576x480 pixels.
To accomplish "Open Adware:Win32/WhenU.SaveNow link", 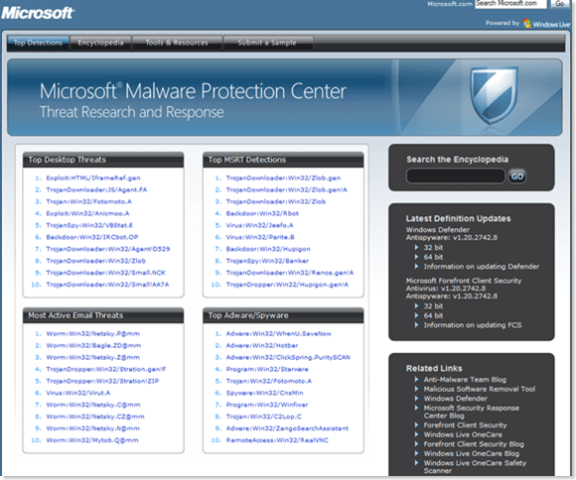I will [x=279, y=334].
